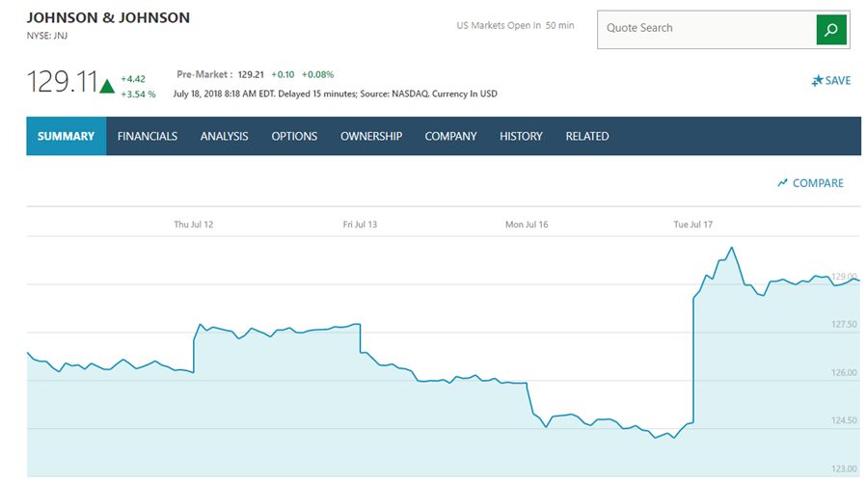Click the pre-market price 129.21
This screenshot has width=868, height=482.
(251, 74)
